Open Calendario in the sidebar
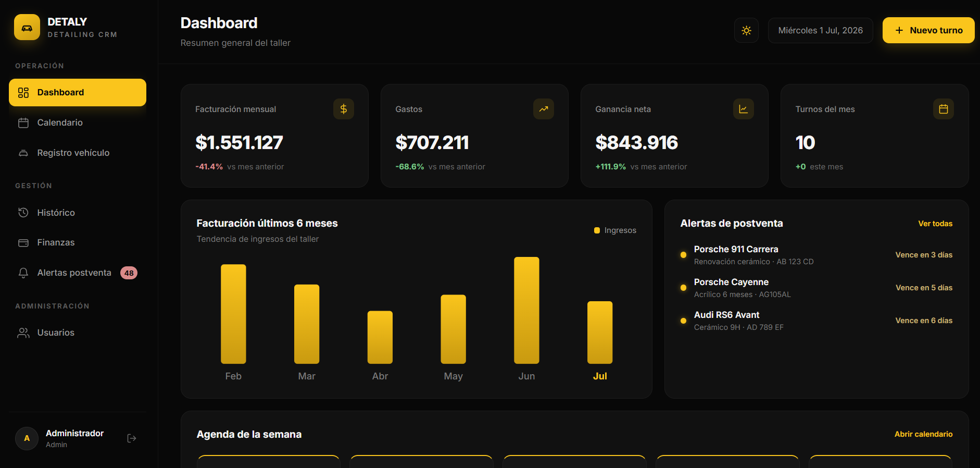Image resolution: width=980 pixels, height=468 pixels. tap(78, 122)
